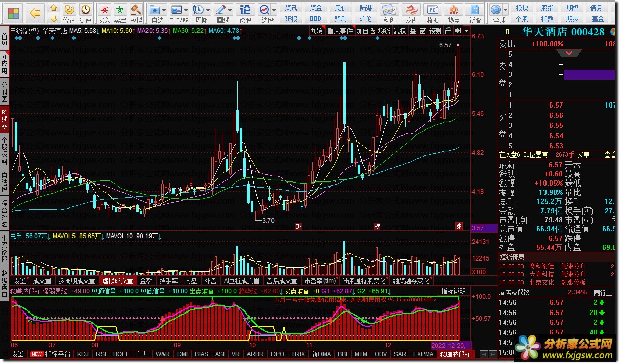Toggle 窗 window mode in chart header
This screenshot has height=364, width=621.
point(423,31)
